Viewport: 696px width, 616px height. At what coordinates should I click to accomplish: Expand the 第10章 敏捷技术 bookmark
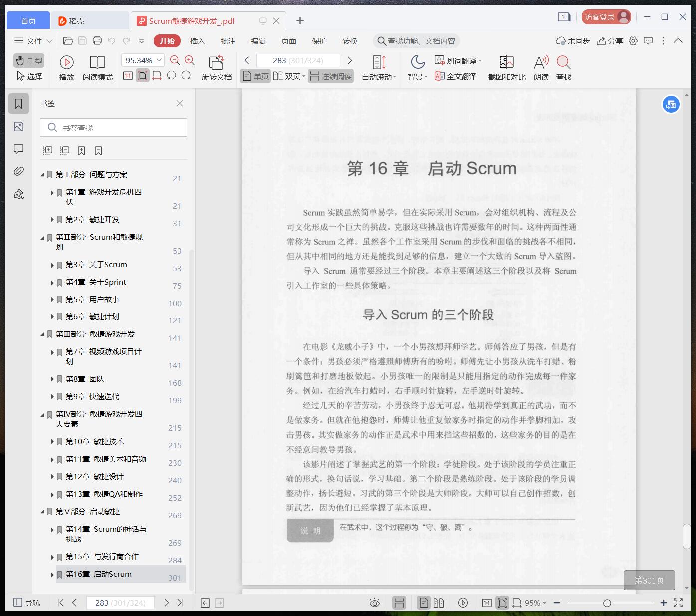52,442
